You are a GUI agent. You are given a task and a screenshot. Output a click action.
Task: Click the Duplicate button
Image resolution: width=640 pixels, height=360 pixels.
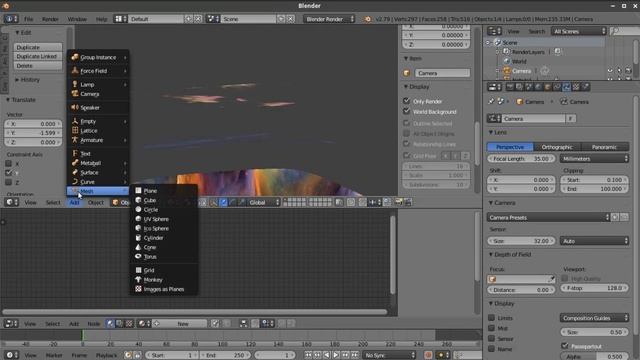[x=38, y=47]
